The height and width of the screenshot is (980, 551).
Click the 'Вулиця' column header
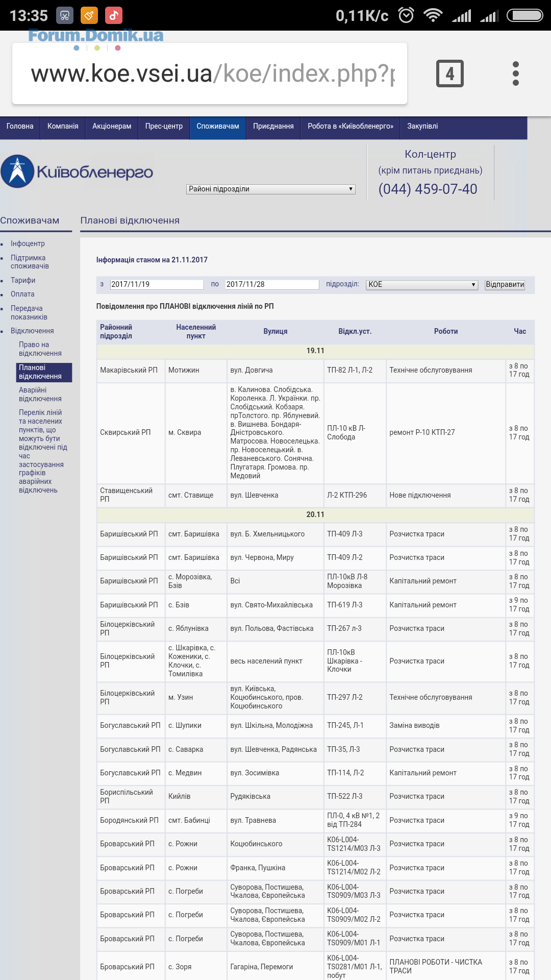[275, 331]
